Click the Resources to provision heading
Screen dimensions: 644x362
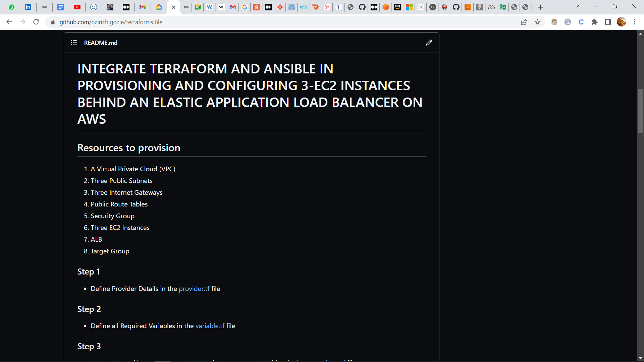pyautogui.click(x=129, y=148)
